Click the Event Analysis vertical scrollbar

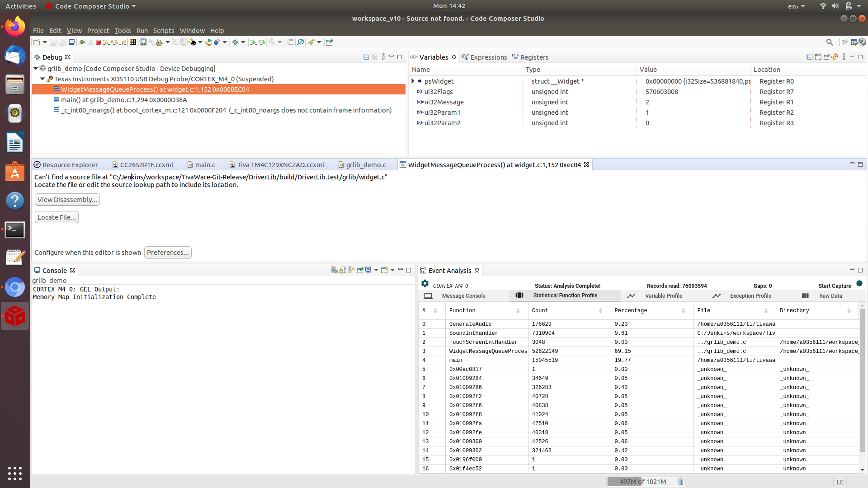pyautogui.click(x=862, y=380)
